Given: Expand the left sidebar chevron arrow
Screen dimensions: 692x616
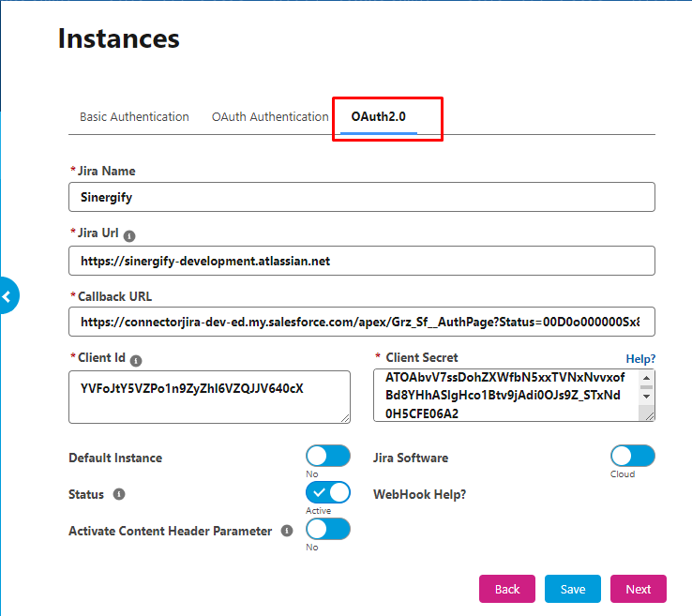Looking at the screenshot, I should (x=8, y=296).
